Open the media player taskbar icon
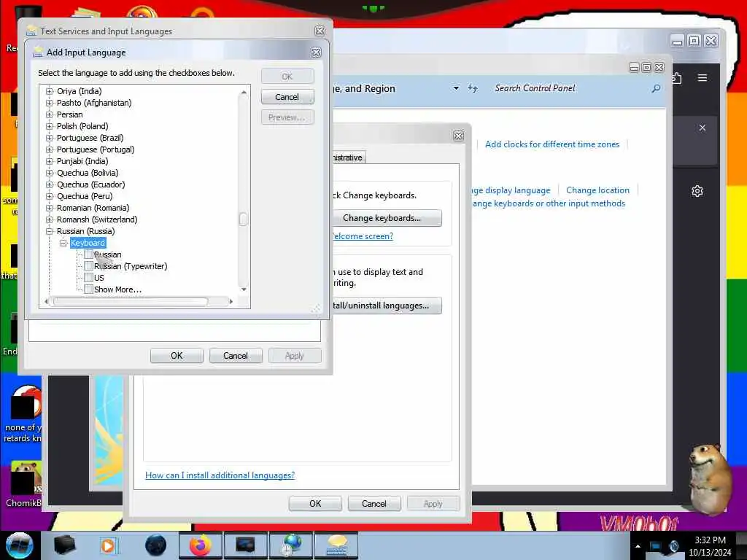The image size is (747, 560). 108,545
